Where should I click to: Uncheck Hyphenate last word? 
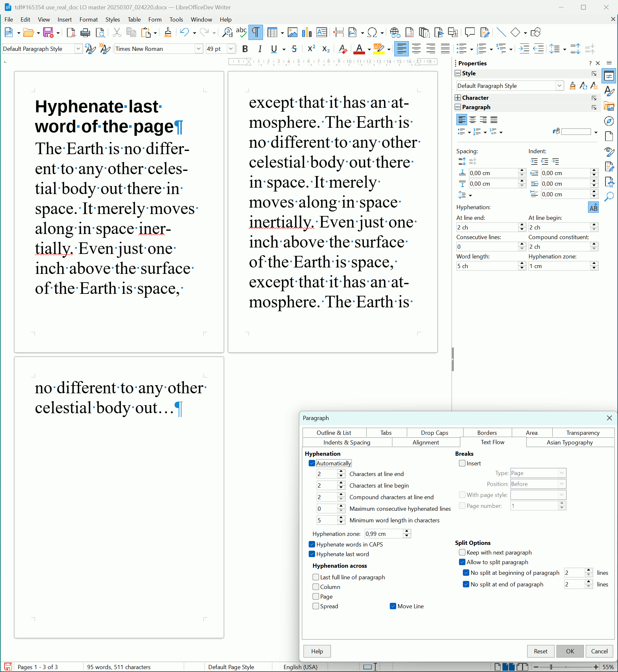[312, 554]
